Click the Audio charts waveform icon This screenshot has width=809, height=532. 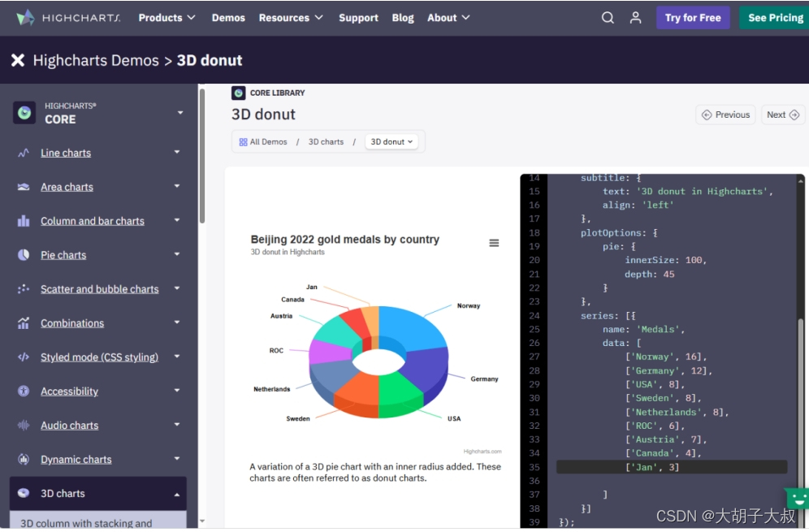24,425
